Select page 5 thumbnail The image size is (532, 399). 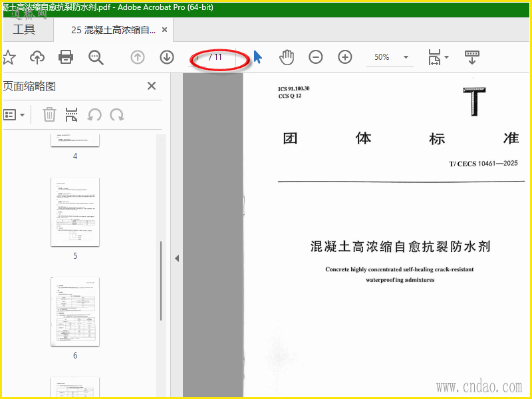click(x=75, y=211)
